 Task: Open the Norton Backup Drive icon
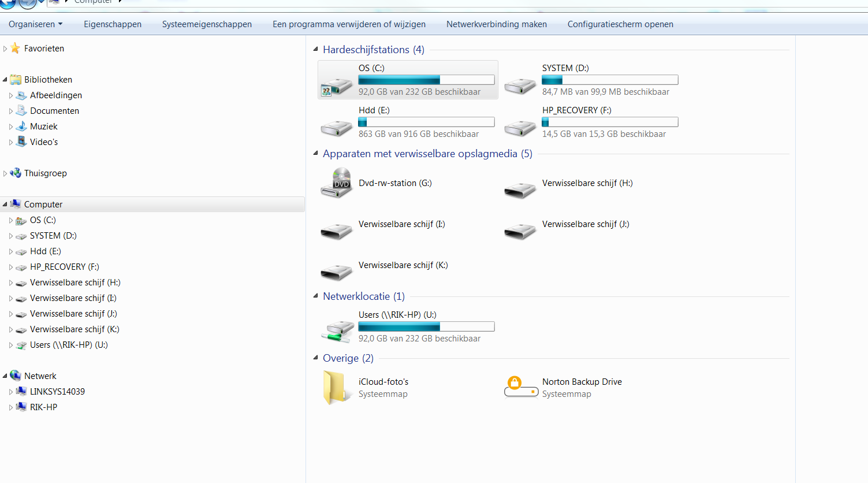tap(521, 388)
